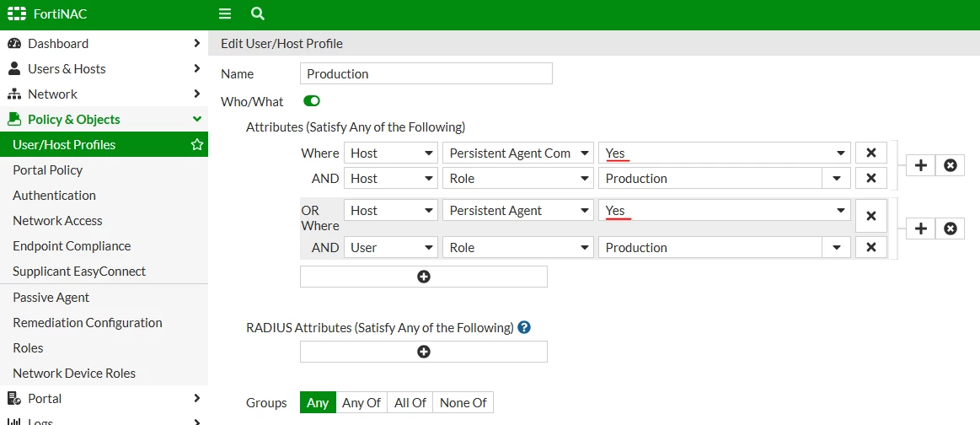Click the Production value in User Role row
The width and height of the screenshot is (980, 425).
710,248
